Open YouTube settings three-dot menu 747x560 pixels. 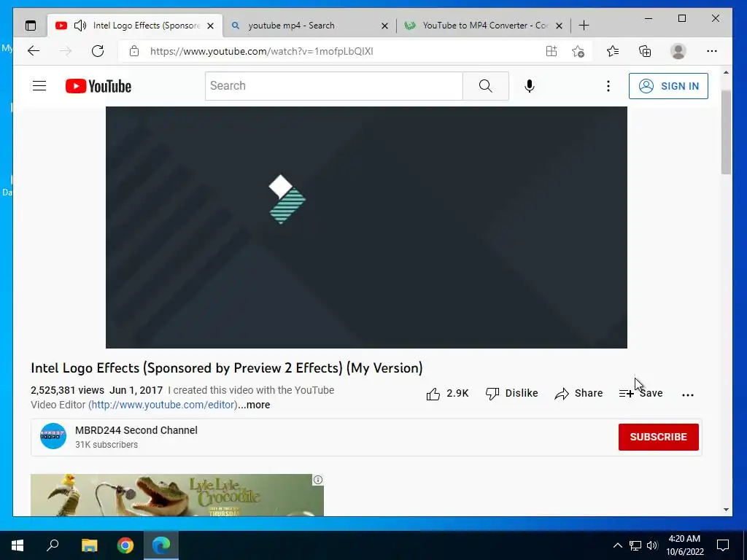click(x=608, y=86)
